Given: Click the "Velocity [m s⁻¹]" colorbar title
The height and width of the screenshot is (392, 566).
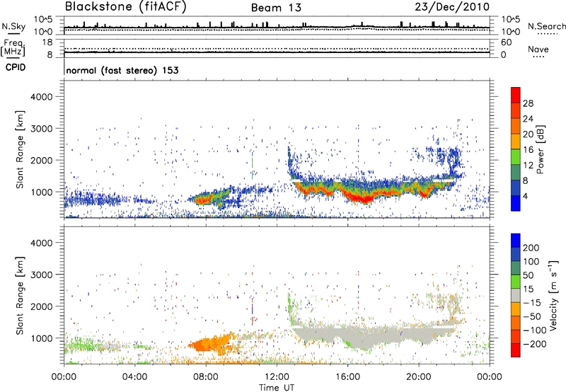Looking at the screenshot, I should point(553,295).
